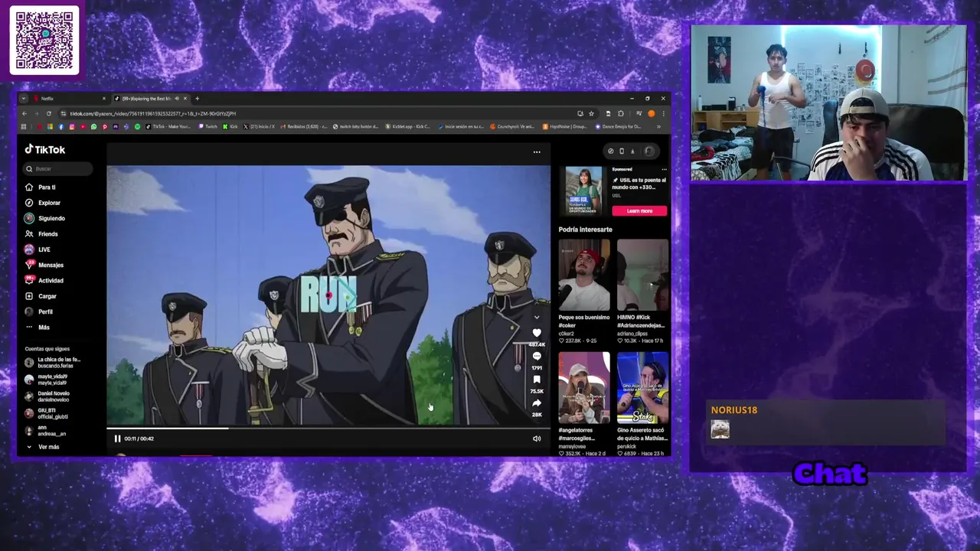Save the video with bookmark icon

[x=537, y=380]
